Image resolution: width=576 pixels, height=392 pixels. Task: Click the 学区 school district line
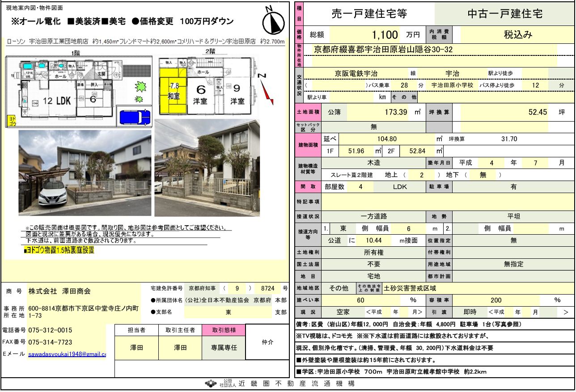tap(391, 371)
